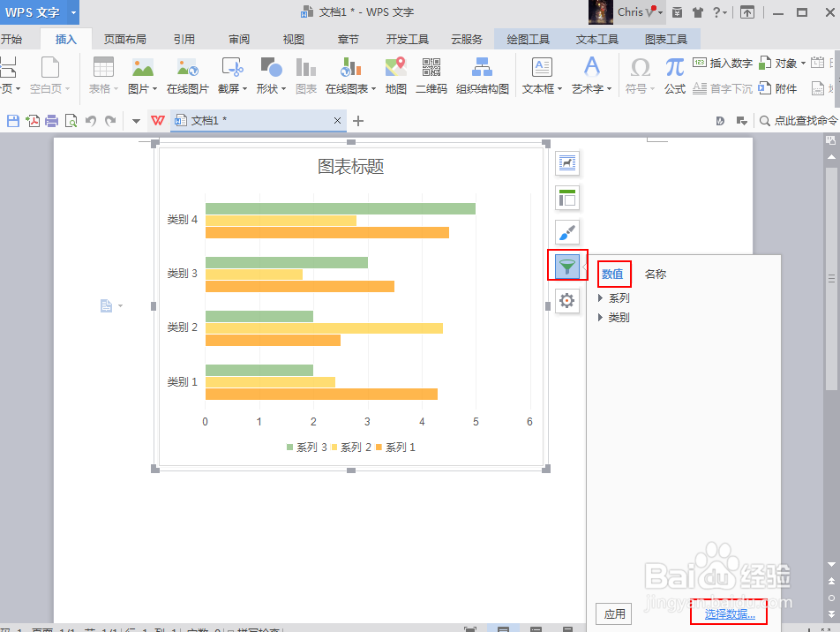Image resolution: width=840 pixels, height=632 pixels.
Task: Click the 选择数据 link
Action: coord(727,613)
